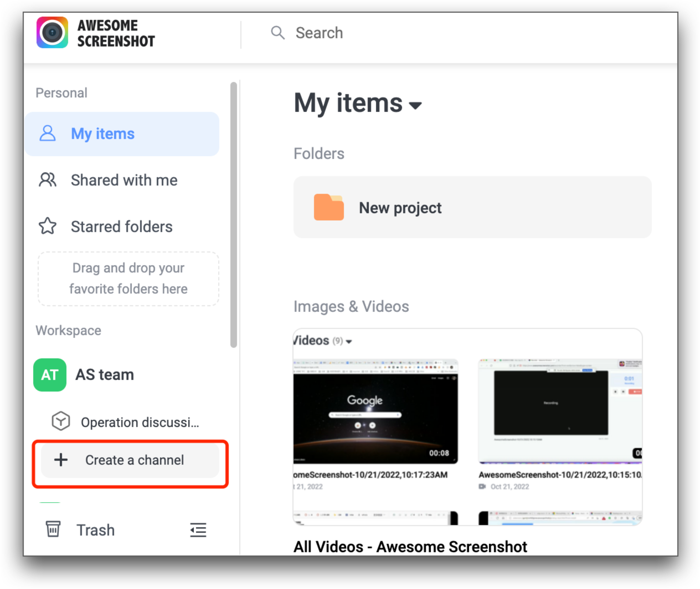Click the plus icon in Create a channel
This screenshot has width=700, height=589.
(61, 460)
